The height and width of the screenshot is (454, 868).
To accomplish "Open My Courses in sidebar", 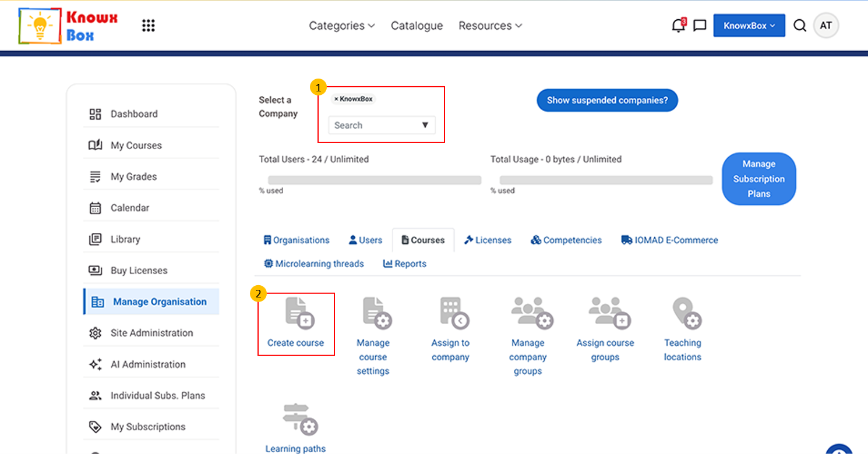I will 151,146.
